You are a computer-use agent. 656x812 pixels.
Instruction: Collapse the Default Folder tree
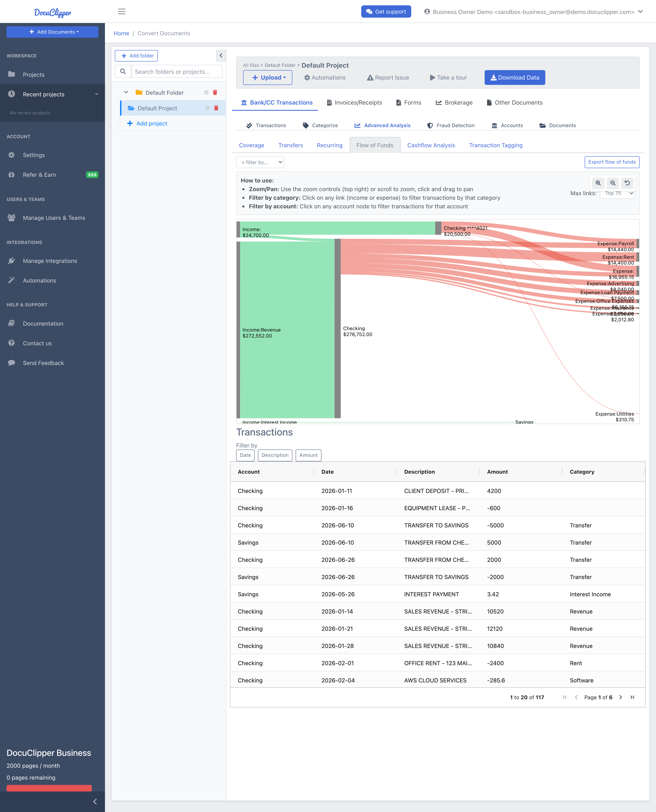pyautogui.click(x=126, y=93)
